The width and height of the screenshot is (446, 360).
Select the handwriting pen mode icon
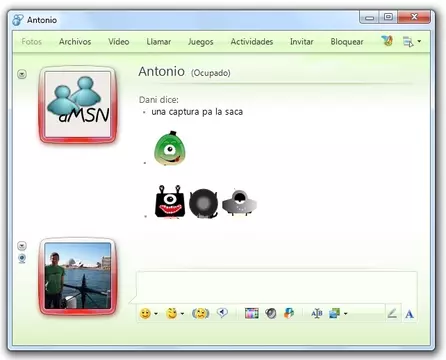392,313
